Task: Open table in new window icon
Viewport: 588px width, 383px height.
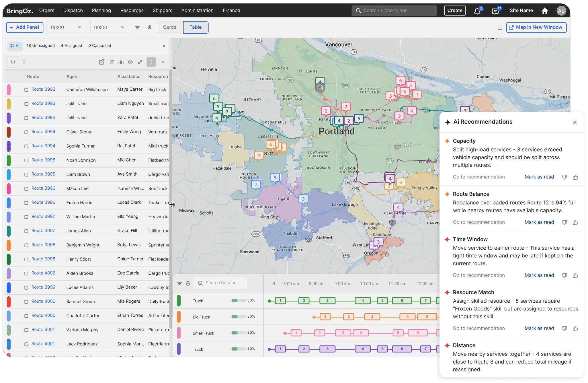Action: [102, 62]
